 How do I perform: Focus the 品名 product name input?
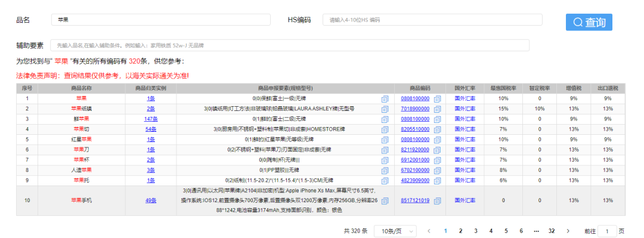(161, 20)
